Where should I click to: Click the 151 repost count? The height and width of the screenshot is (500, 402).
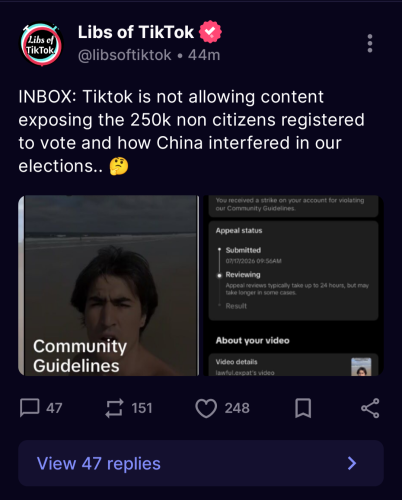click(x=142, y=408)
